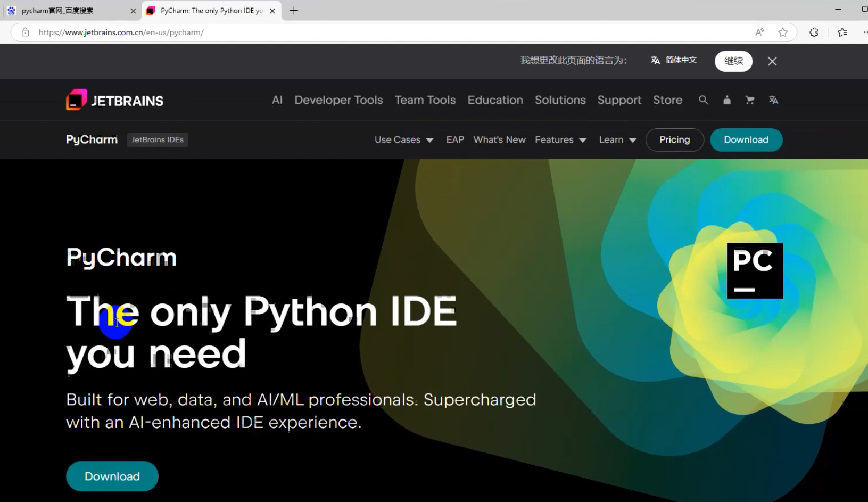Click the Pricing button
868x502 pixels.
pyautogui.click(x=675, y=140)
